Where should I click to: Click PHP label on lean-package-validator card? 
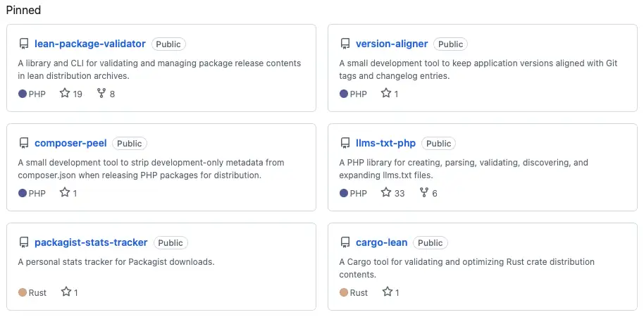[37, 94]
